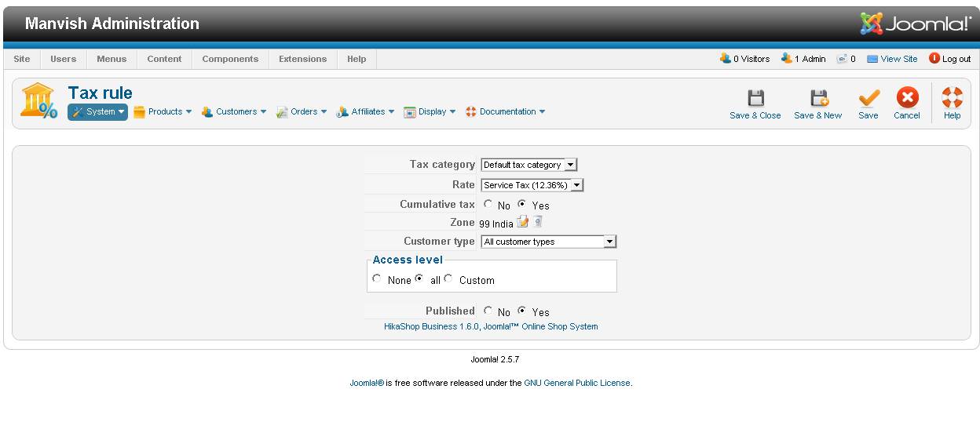Click the Tax rule building icon
The width and height of the screenshot is (980, 422).
point(39,102)
